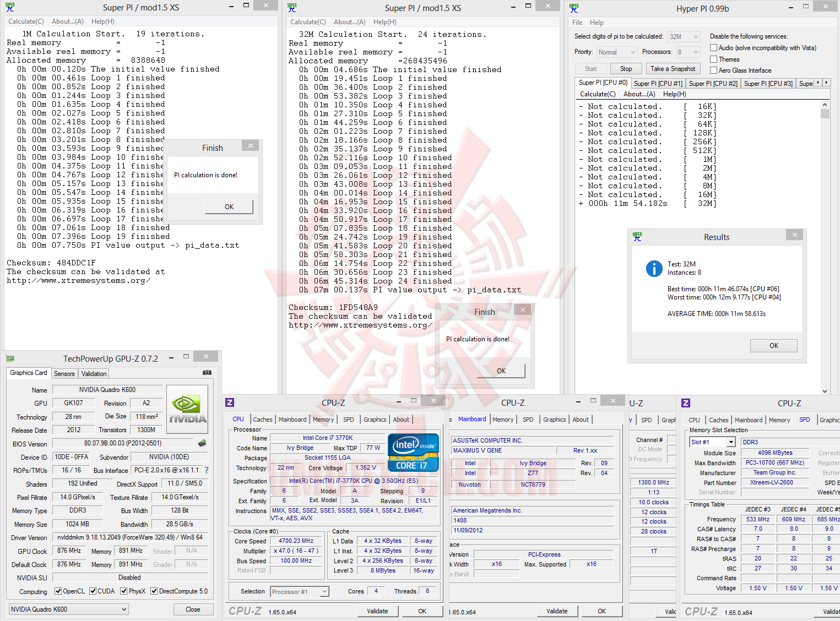This screenshot has height=621, width=840.
Task: Open About...(A) menu in the 32M Super PI window
Action: point(350,22)
